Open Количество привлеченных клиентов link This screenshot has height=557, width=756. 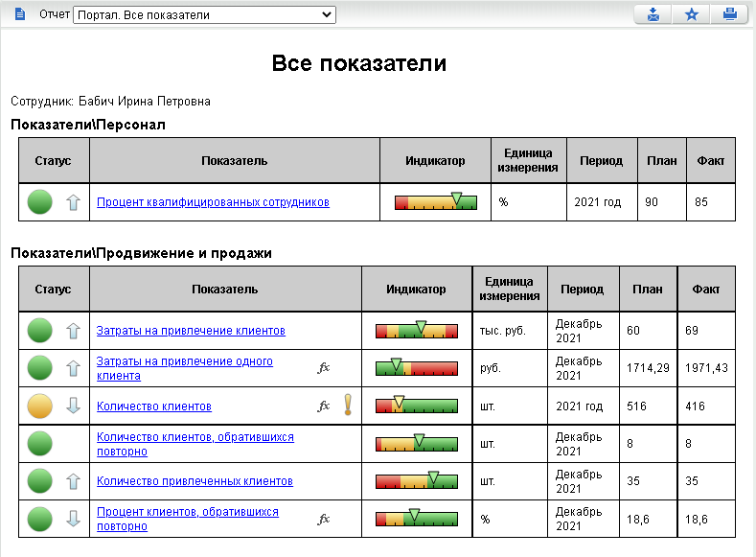(195, 481)
